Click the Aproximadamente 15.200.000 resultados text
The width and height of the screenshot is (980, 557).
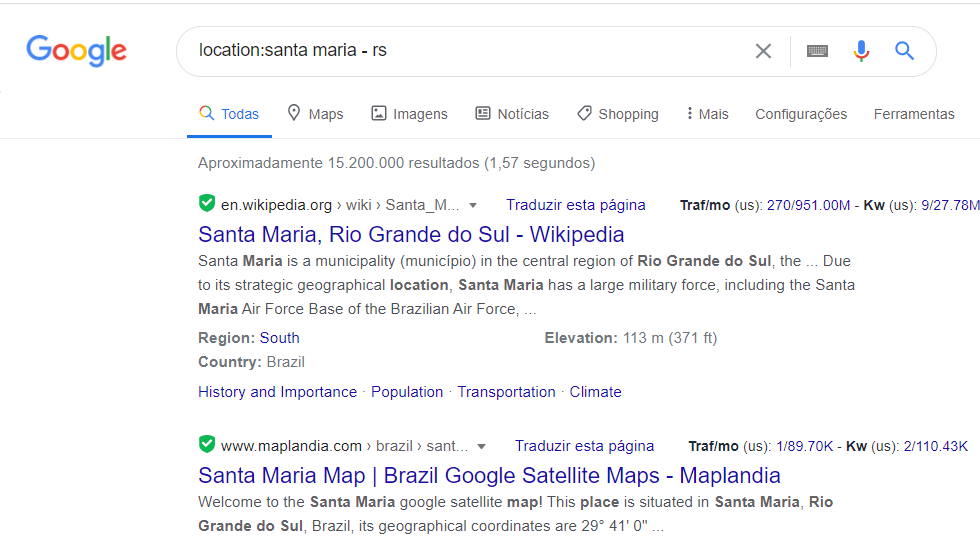point(396,163)
